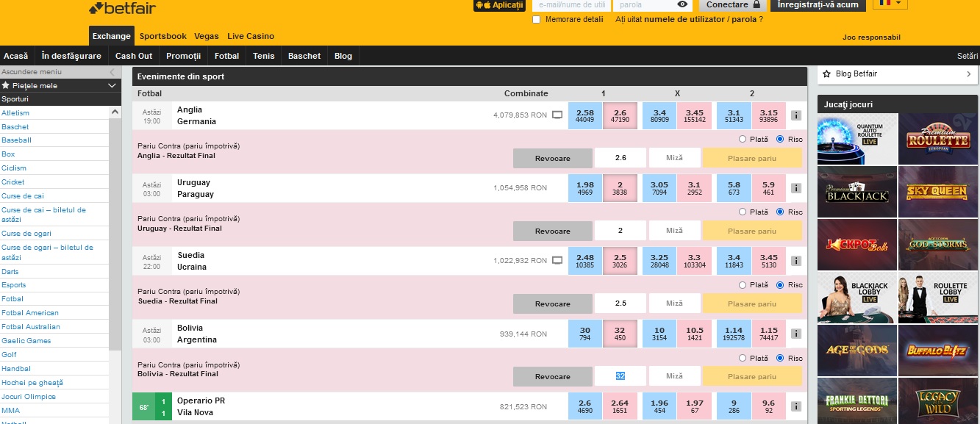Open the country flag language dropdown

890,4
